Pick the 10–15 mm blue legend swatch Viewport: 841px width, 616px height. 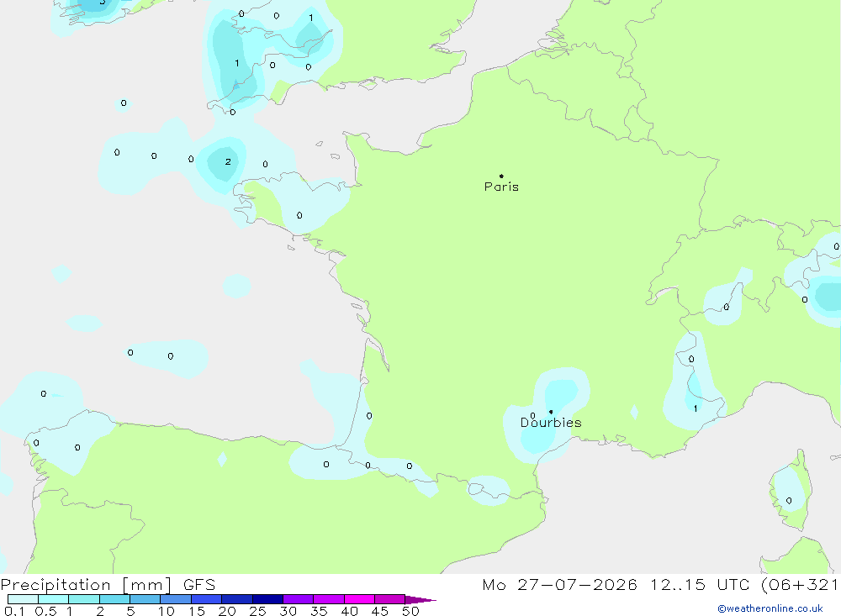point(176,599)
